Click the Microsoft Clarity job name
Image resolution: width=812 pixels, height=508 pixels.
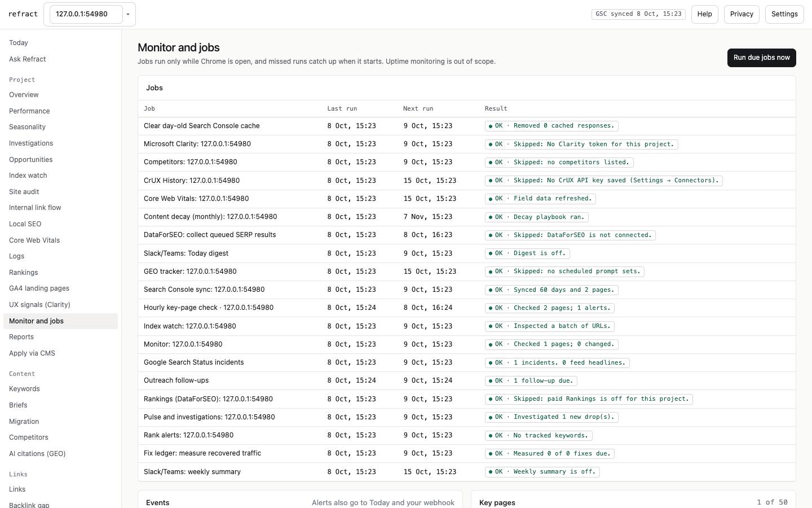pos(197,144)
